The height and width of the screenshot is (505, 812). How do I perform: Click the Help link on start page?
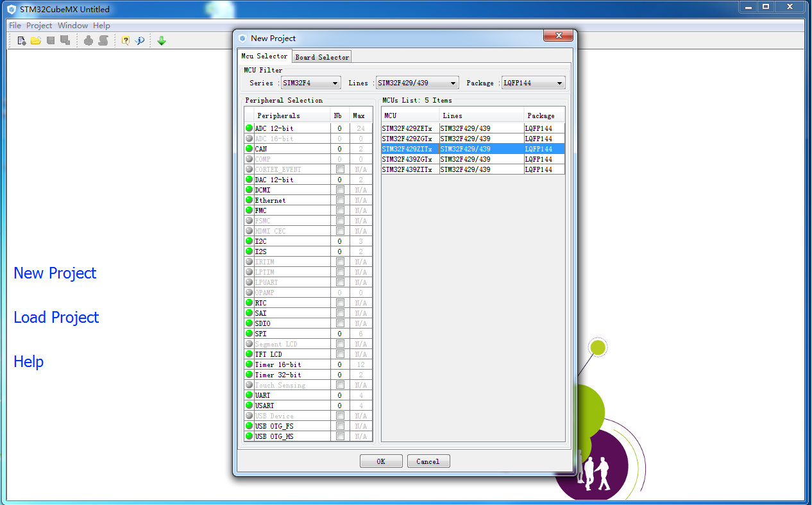pos(29,361)
